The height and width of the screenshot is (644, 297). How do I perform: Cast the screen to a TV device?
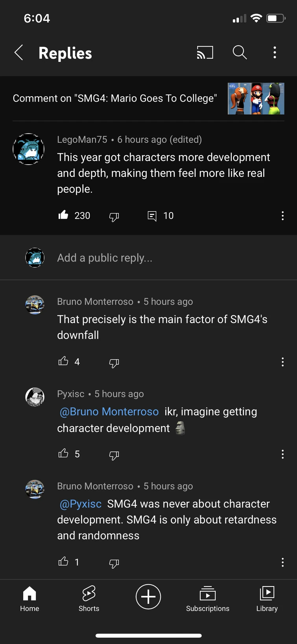[205, 52]
